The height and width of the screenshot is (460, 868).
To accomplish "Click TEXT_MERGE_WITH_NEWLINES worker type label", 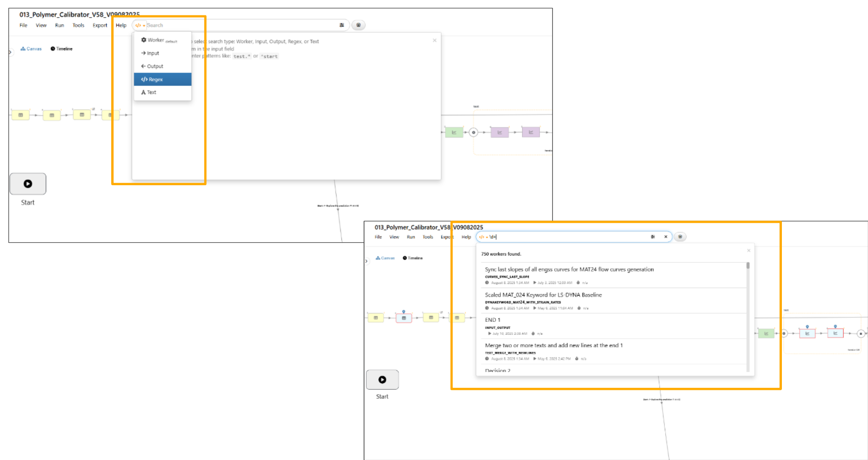I will pyautogui.click(x=510, y=353).
